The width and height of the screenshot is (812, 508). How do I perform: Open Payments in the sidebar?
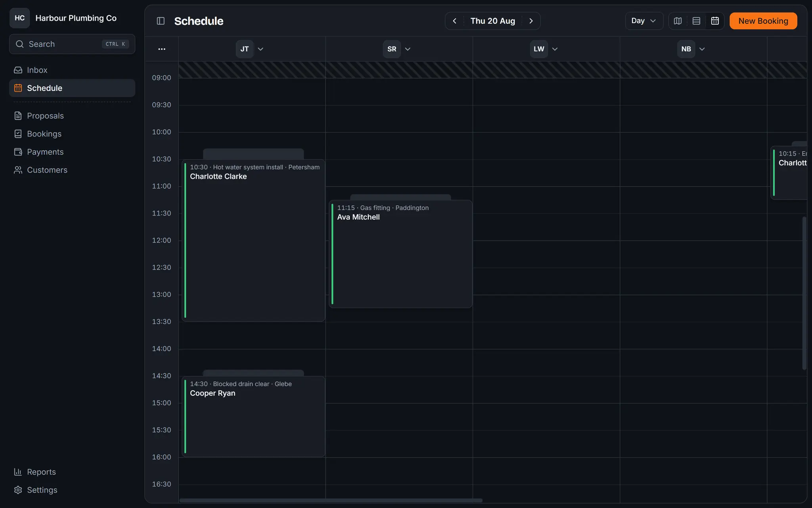(72, 152)
